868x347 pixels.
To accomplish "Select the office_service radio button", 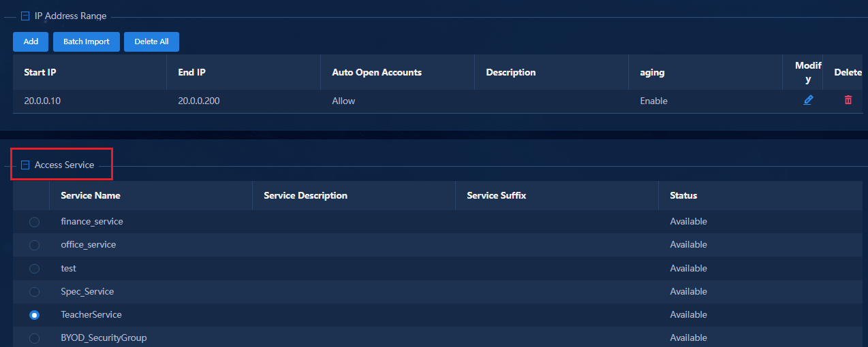I will click(34, 245).
